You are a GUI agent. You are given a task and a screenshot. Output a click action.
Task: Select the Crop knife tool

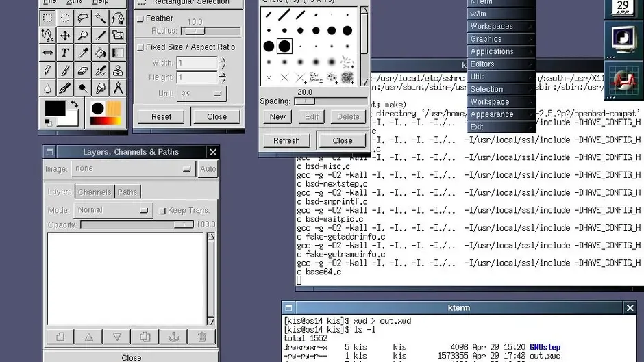pyautogui.click(x=100, y=36)
